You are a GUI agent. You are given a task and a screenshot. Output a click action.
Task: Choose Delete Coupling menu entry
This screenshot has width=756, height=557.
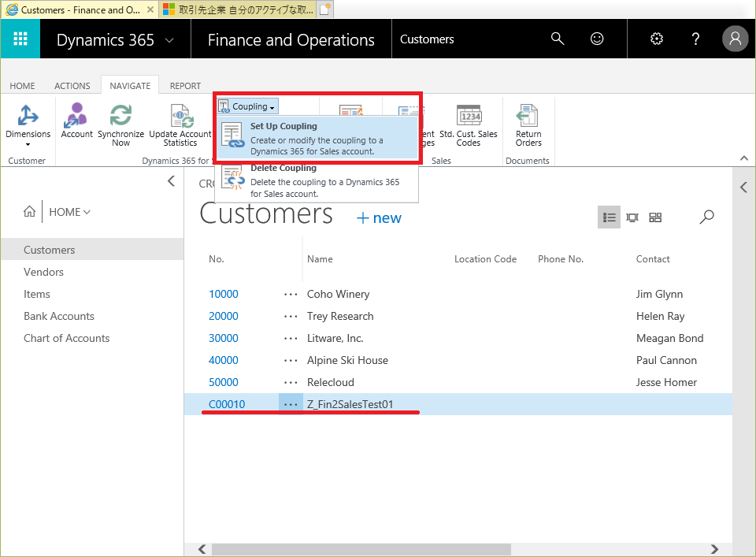pos(317,182)
